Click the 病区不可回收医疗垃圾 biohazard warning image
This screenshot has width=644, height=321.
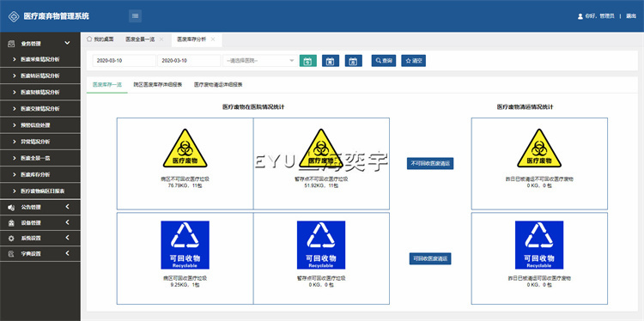tap(185, 148)
